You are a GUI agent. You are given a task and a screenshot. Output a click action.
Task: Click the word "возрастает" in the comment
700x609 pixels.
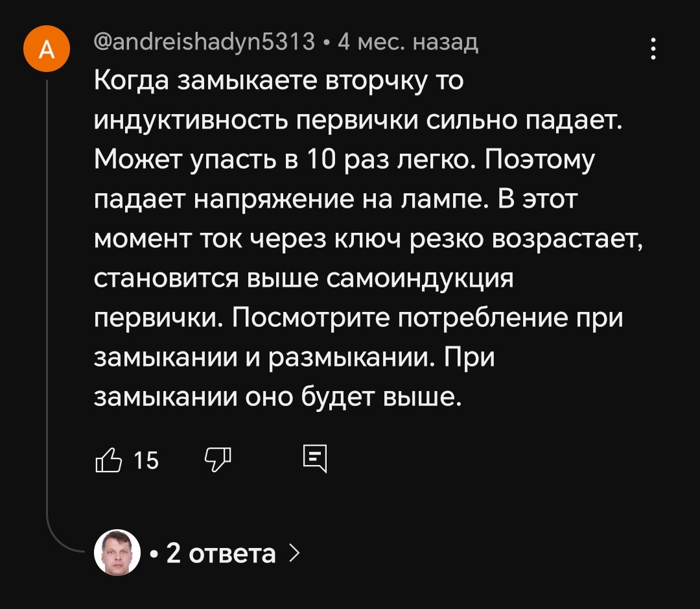click(x=567, y=239)
